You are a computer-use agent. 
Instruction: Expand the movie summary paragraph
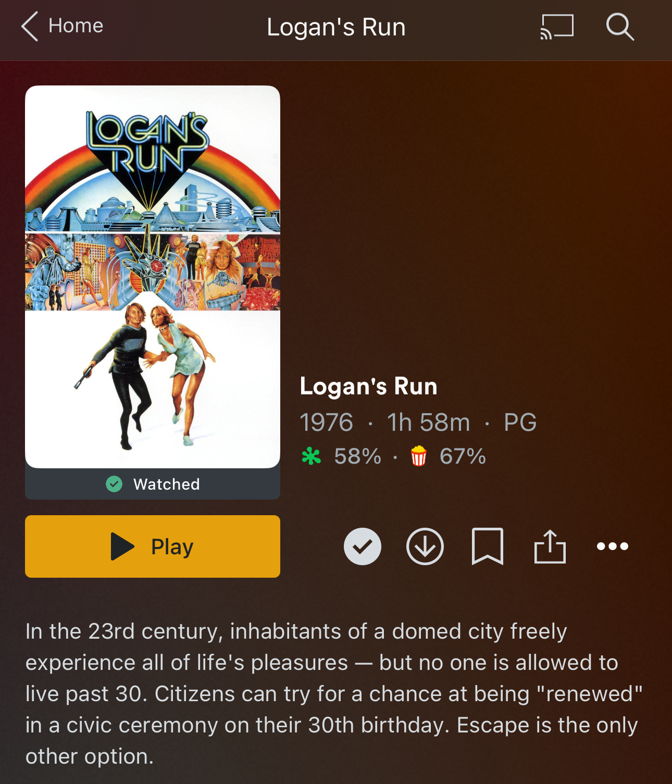pyautogui.click(x=334, y=694)
